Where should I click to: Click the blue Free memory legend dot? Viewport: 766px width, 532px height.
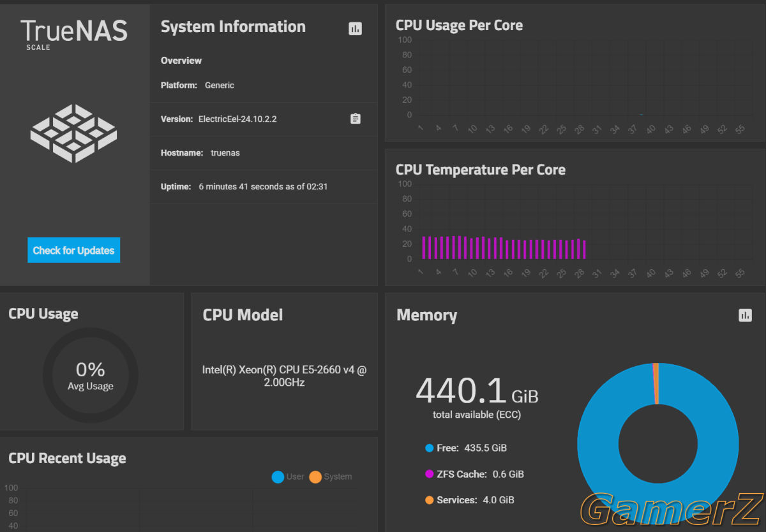pos(429,448)
